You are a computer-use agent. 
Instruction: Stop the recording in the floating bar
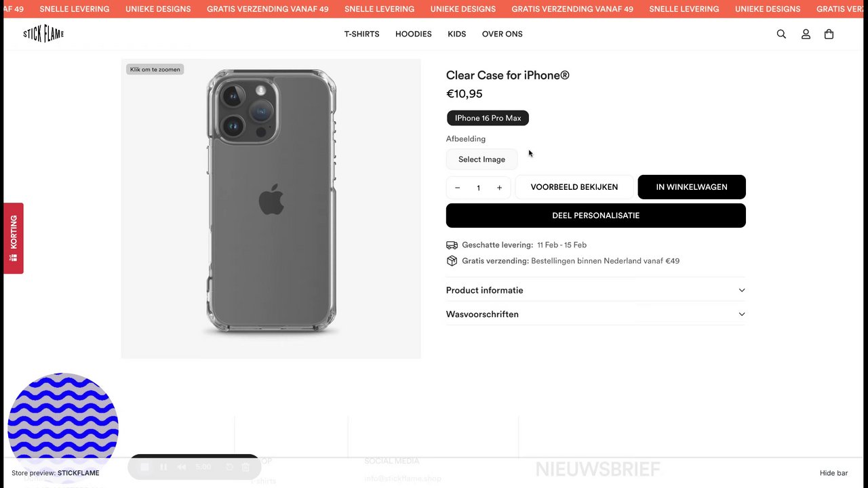coord(144,467)
